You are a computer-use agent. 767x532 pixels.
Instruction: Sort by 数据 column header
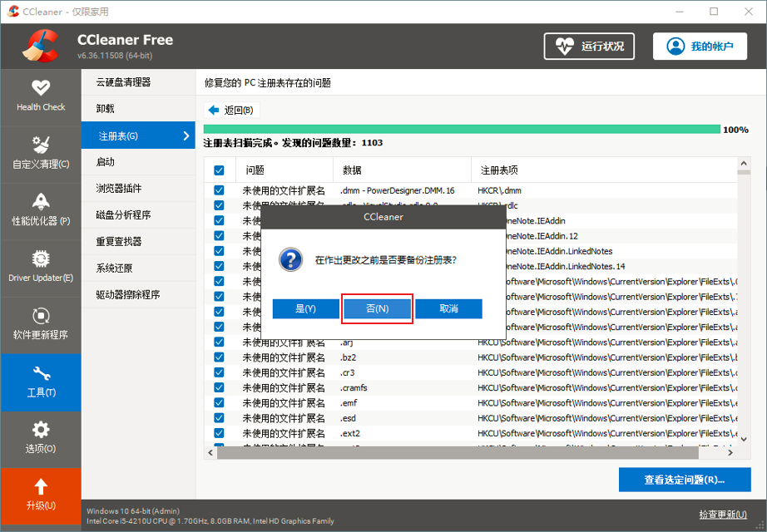402,170
